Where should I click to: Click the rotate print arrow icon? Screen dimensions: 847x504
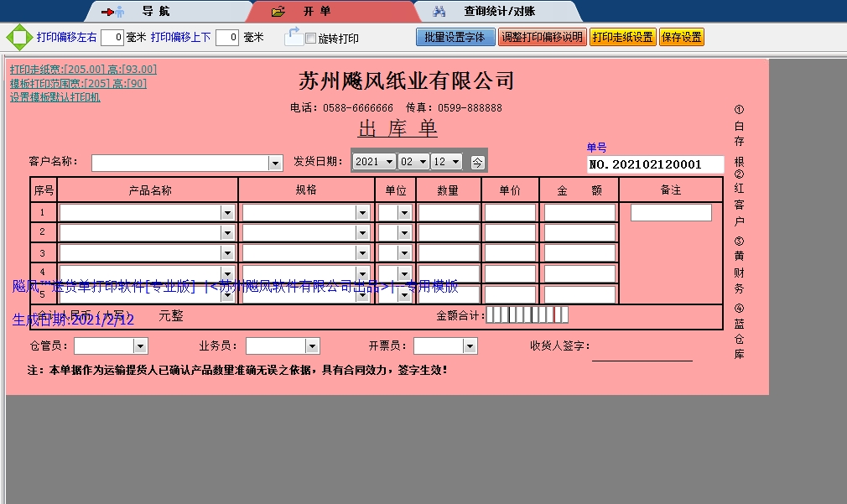coord(293,37)
